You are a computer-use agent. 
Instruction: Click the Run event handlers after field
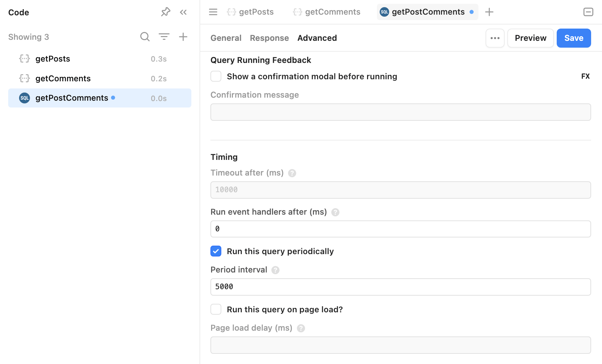[x=401, y=229]
